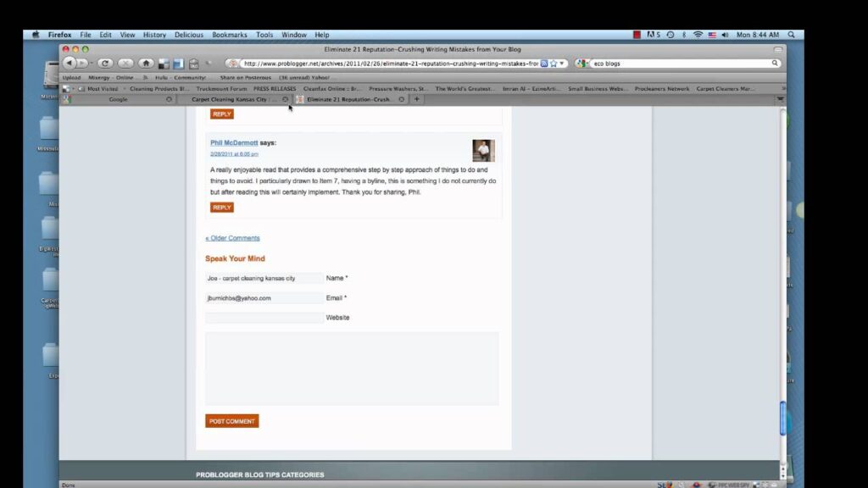Open the PRESS RELEASES bookmark

coord(275,88)
